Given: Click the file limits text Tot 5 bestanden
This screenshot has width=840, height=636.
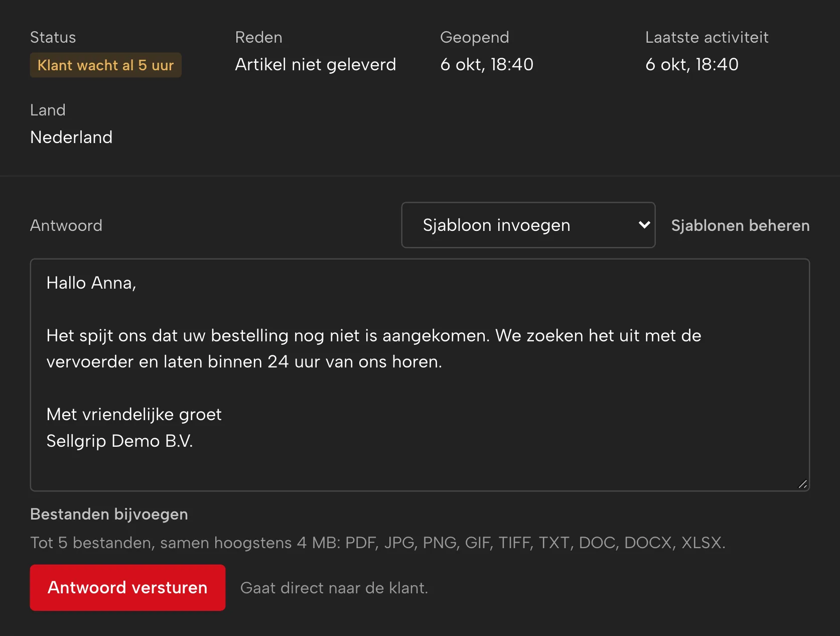Looking at the screenshot, I should click(x=378, y=543).
